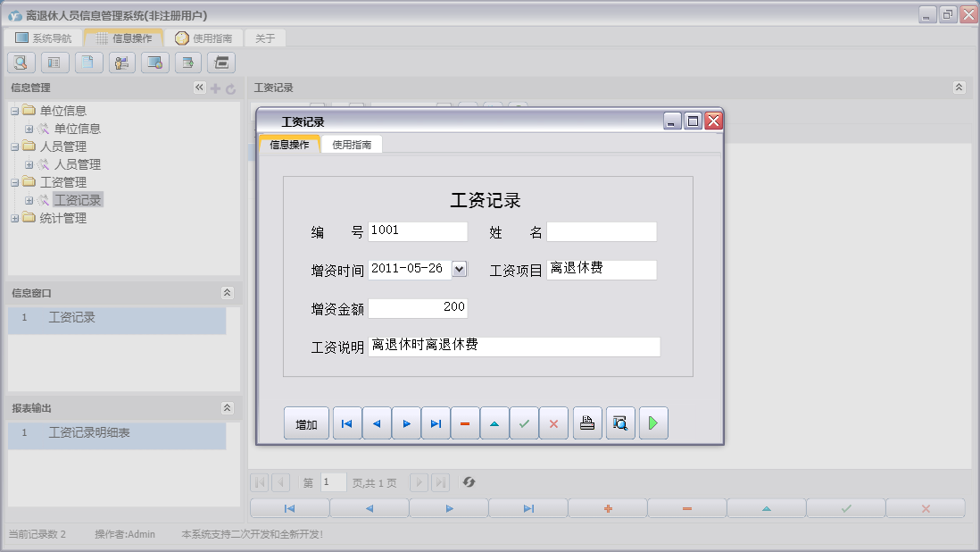
Task: Collapse the 报表输出 panel
Action: (227, 408)
